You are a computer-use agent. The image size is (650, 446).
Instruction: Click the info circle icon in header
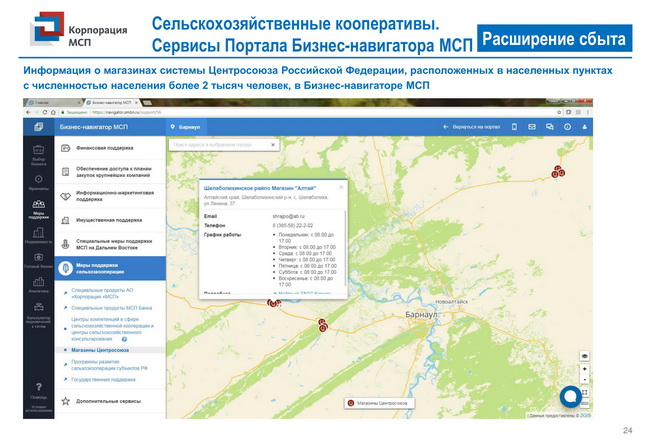pos(565,128)
